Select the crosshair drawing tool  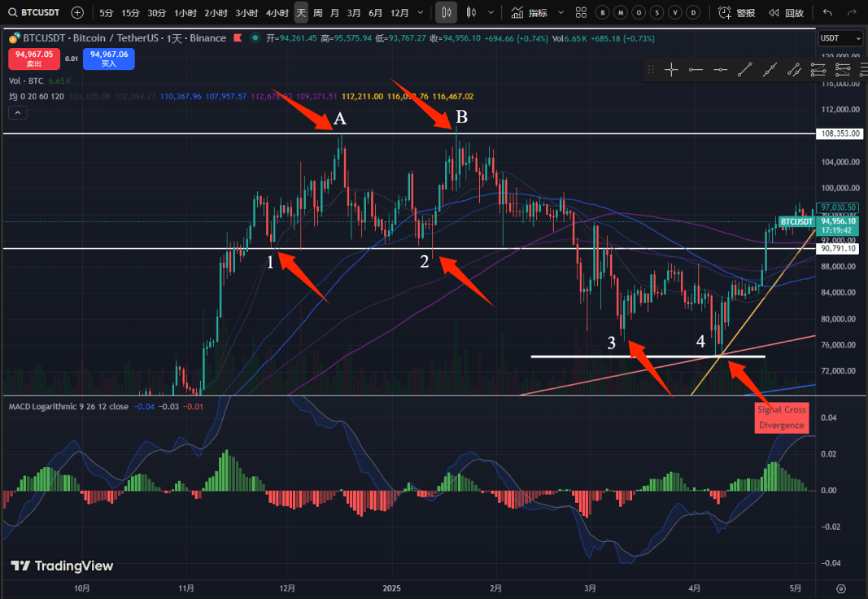click(x=671, y=70)
